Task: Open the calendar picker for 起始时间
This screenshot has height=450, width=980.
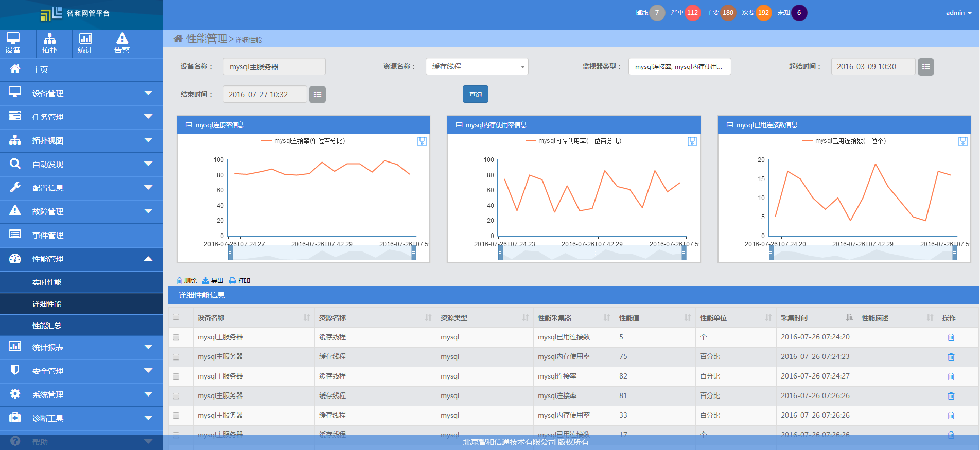Action: pyautogui.click(x=925, y=67)
